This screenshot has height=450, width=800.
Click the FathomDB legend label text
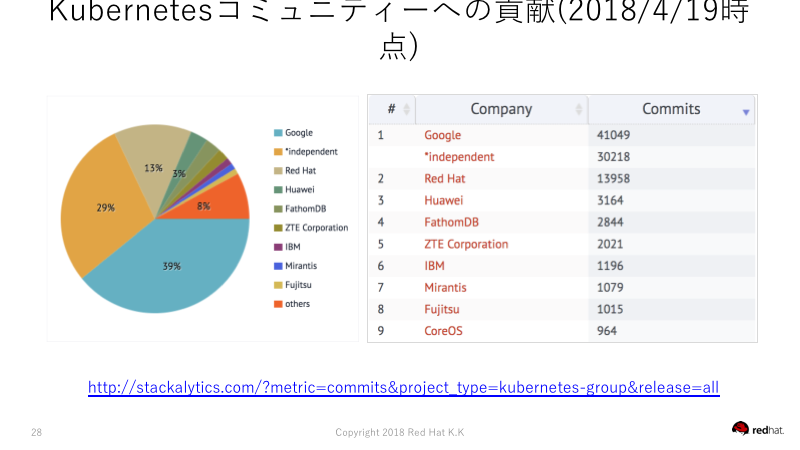305,209
